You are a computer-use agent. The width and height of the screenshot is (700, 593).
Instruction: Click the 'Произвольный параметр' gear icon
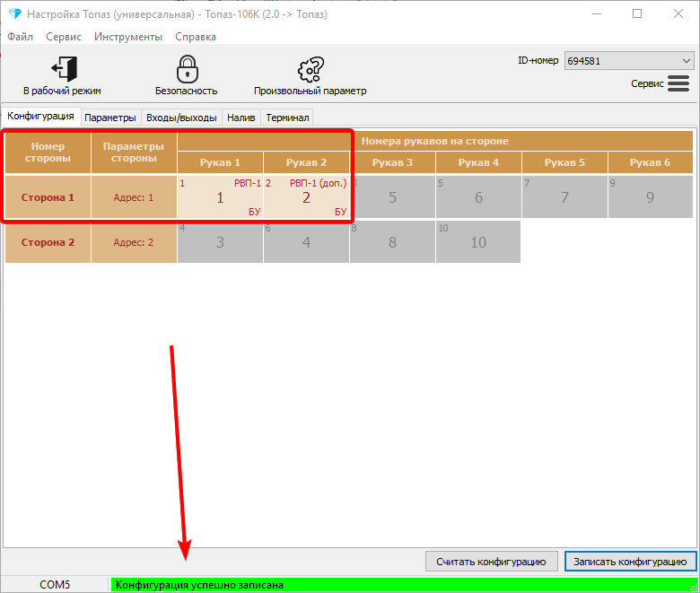[311, 69]
